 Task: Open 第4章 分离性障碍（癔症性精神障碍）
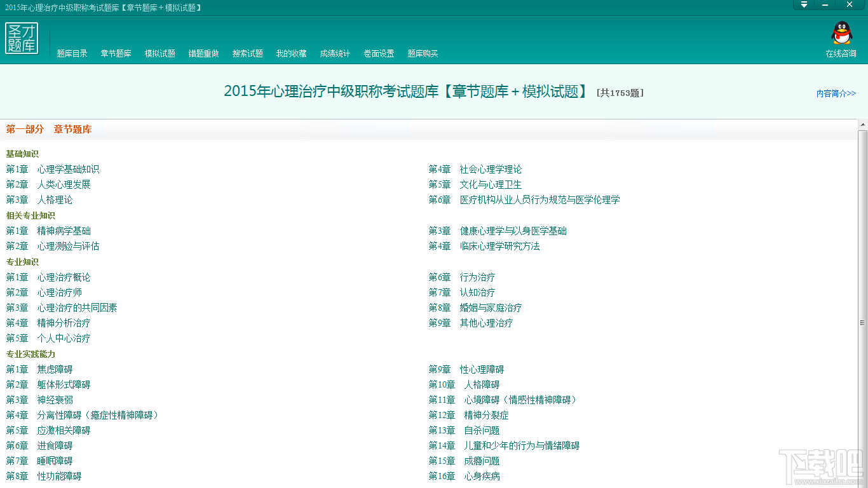coord(83,415)
